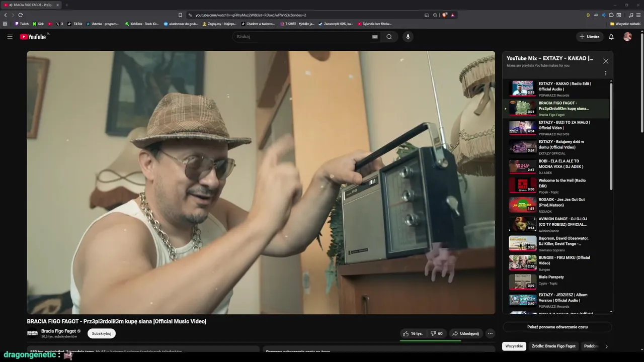Select the Źródło: Bracia Figo Fagot chip
Viewport: 644px width, 362px height.
point(553,346)
